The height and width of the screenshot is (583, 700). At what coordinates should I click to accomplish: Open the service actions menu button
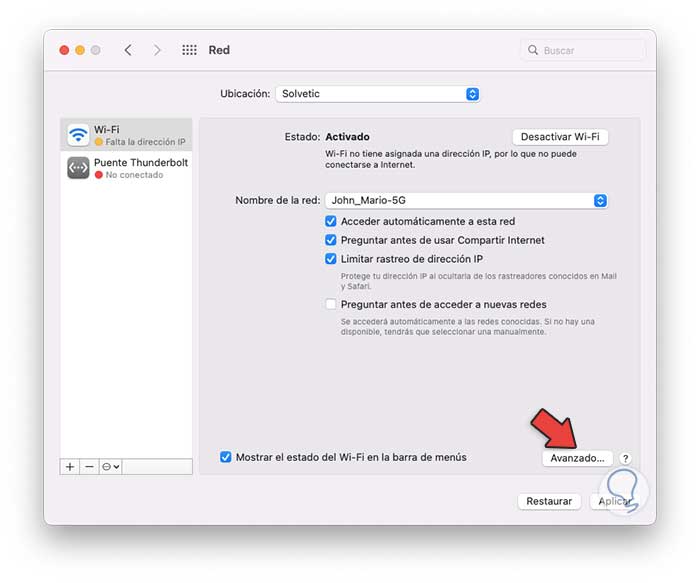coord(110,466)
